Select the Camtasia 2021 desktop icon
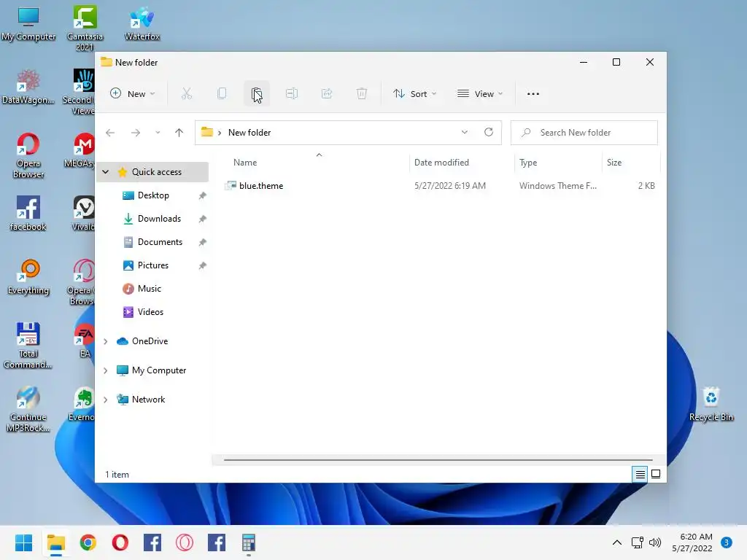 click(85, 28)
